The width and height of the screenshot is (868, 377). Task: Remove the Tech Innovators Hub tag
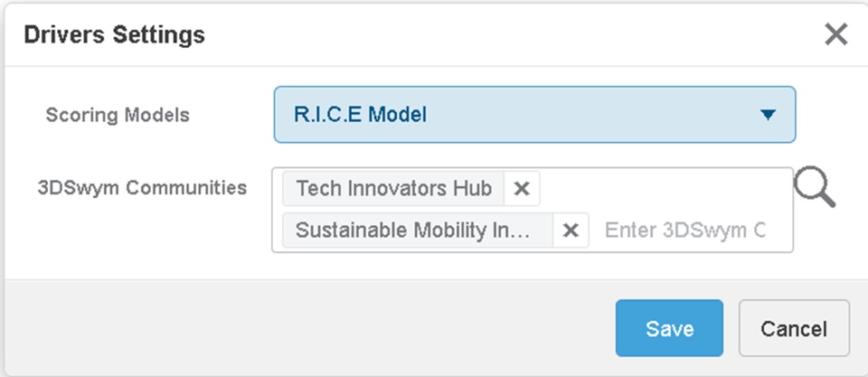[x=521, y=189]
